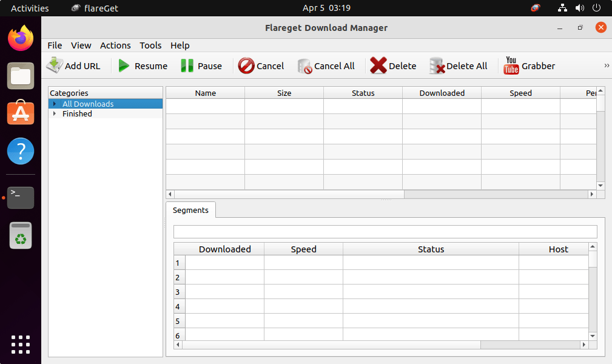Viewport: 612px width, 364px height.
Task: Click the Delete All toolbar icon
Action: 437,66
